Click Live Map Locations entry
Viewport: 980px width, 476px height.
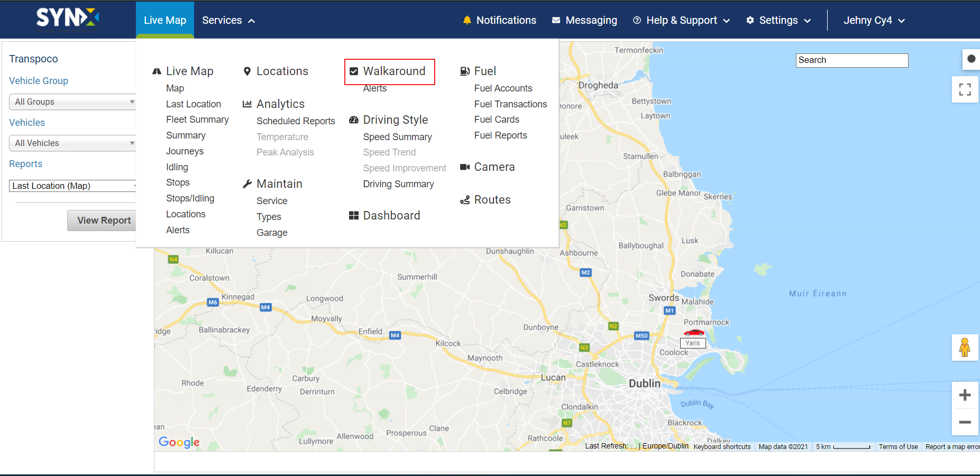(x=186, y=214)
